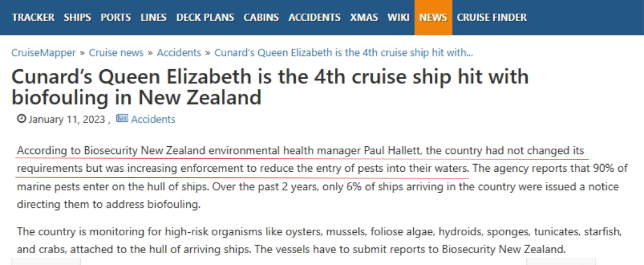This screenshot has height=265, width=644.
Task: Click the article headline about biofouling
Action: pos(270,87)
